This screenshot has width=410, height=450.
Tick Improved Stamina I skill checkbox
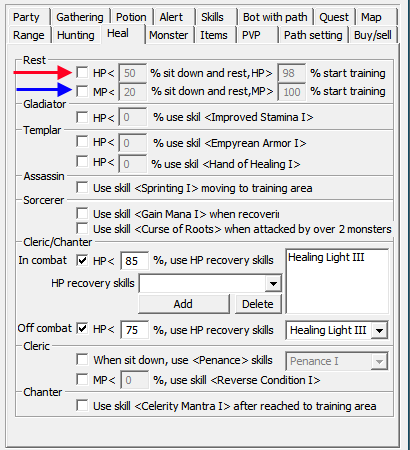click(82, 117)
